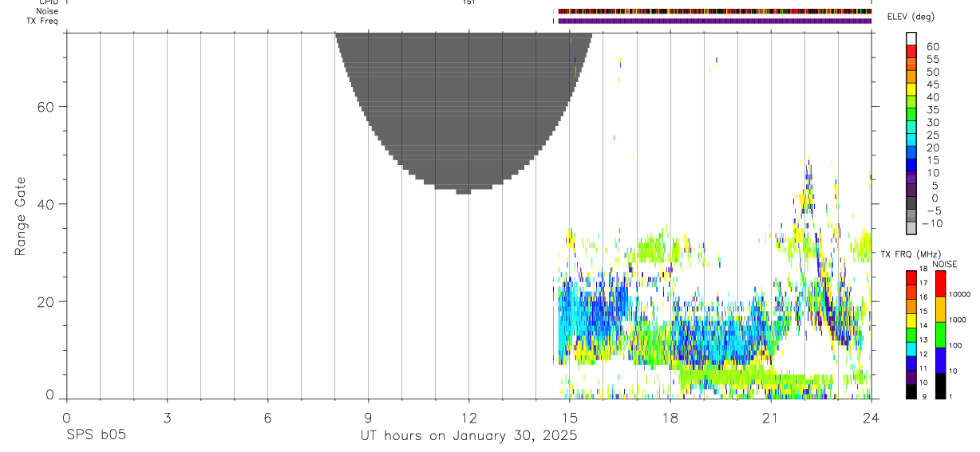Click the 20 tick on Range Gate axis
Image resolution: width=980 pixels, height=452 pixels.
tap(45, 301)
